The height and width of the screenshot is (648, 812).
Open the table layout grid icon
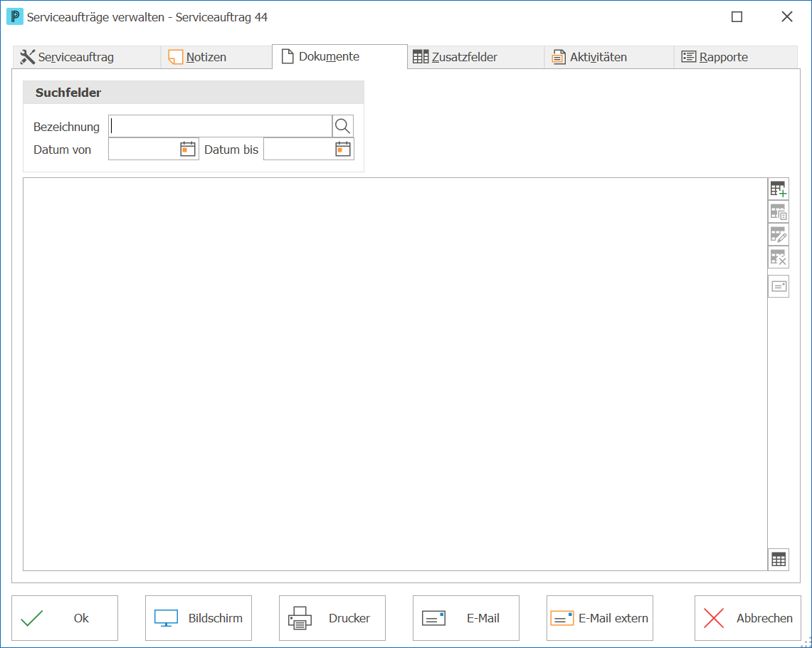click(x=779, y=560)
